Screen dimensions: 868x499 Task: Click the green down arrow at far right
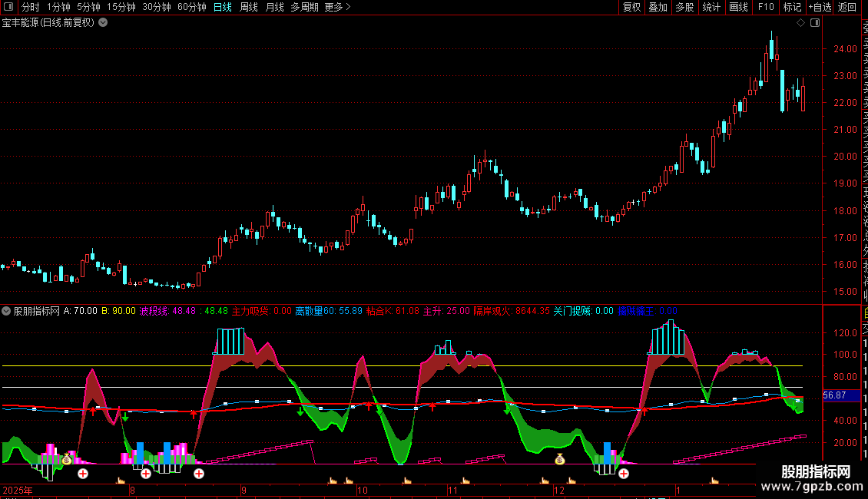point(794,408)
